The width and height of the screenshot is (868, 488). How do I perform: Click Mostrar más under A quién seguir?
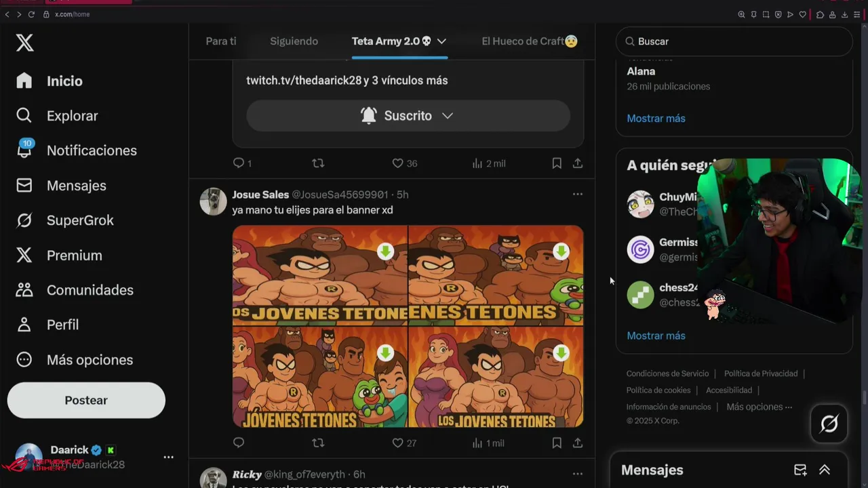(656, 335)
